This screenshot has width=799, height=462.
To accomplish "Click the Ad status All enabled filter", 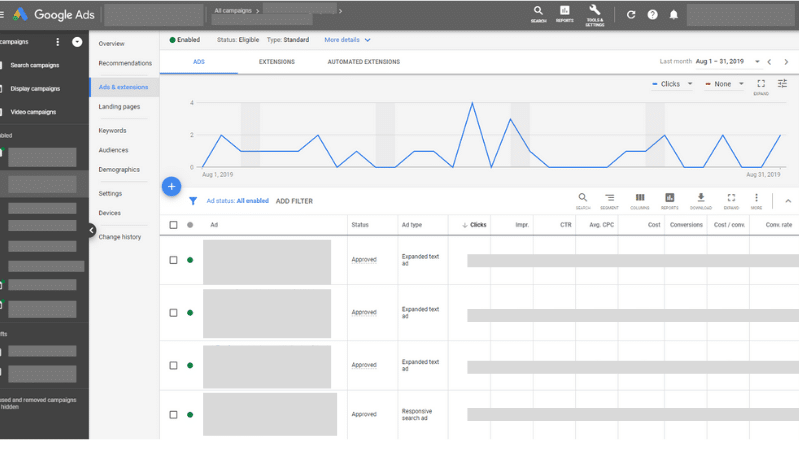I will (237, 201).
